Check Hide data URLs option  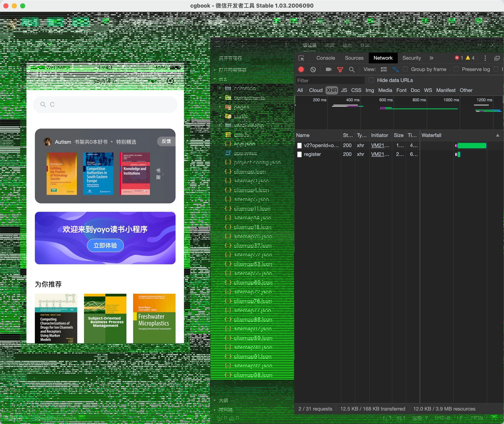371,80
